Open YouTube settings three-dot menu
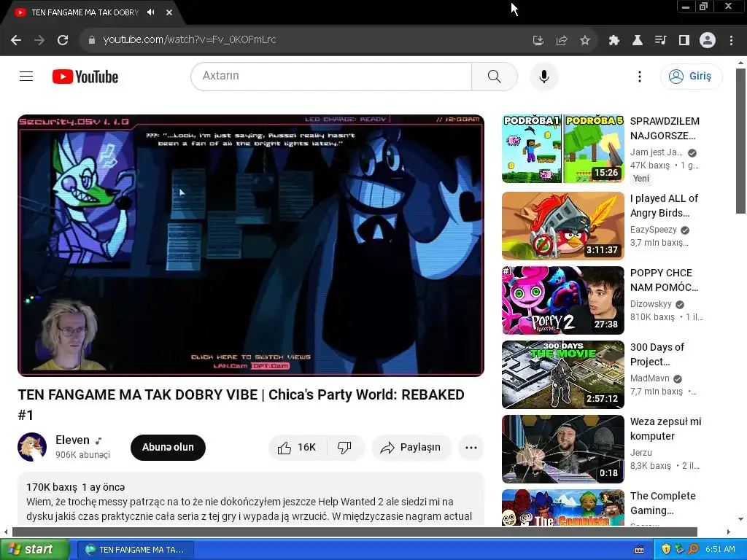 [x=639, y=77]
